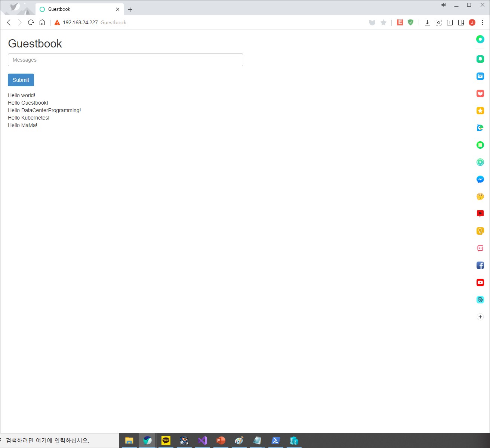
Task: Close the Guestbook tab
Action: [x=118, y=9]
